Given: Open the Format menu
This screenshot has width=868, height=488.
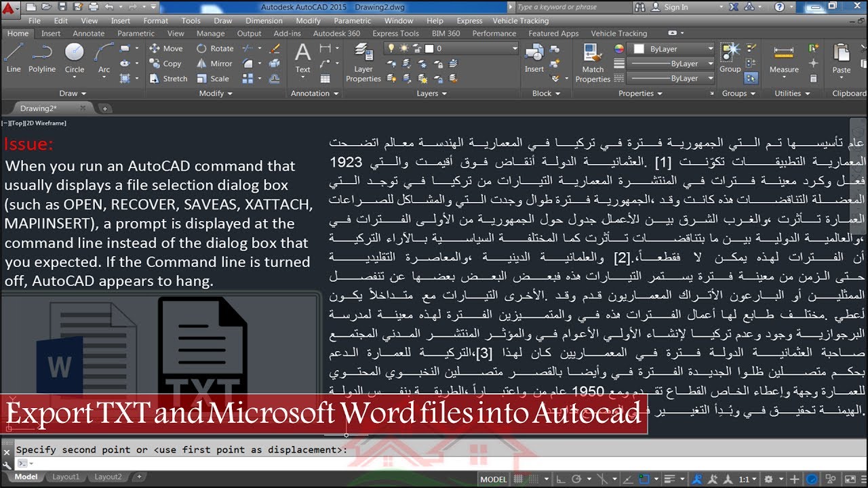Looking at the screenshot, I should coord(155,21).
